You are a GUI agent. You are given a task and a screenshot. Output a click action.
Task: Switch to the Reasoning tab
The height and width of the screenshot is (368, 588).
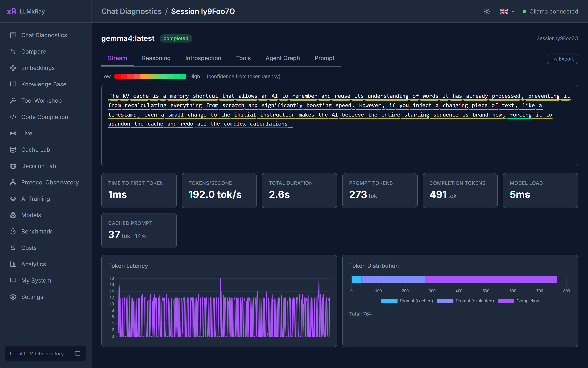coord(156,58)
